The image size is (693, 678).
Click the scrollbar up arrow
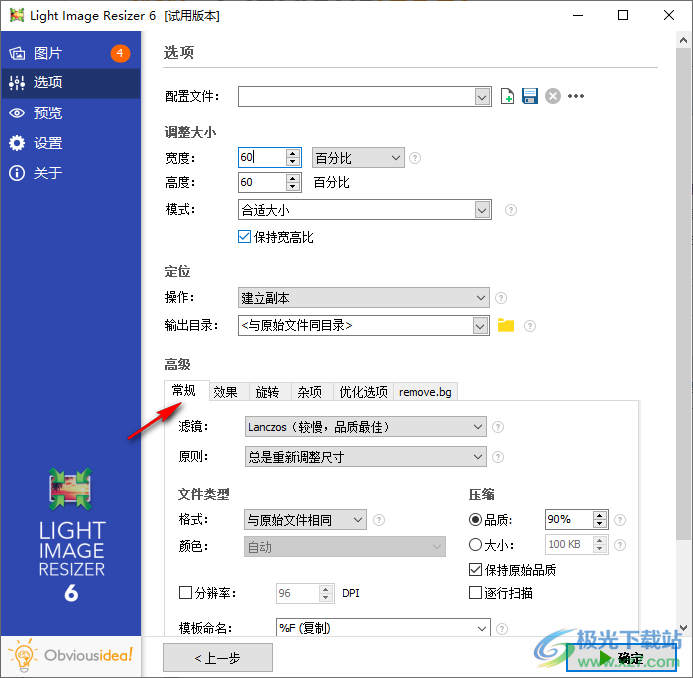point(683,40)
